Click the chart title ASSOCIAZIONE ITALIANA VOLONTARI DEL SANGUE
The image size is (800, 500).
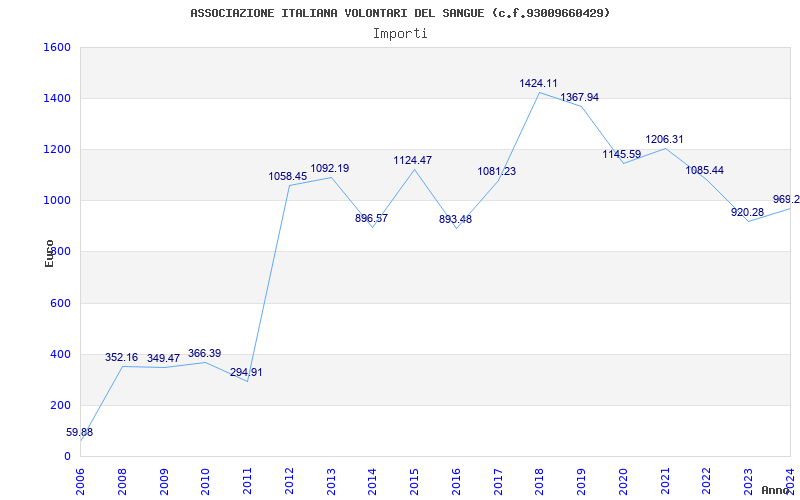[399, 13]
